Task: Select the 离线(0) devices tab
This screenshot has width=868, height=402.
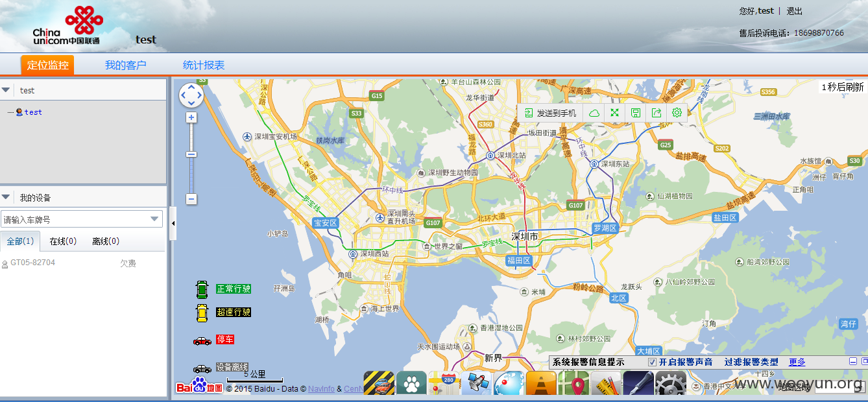Action: click(106, 241)
